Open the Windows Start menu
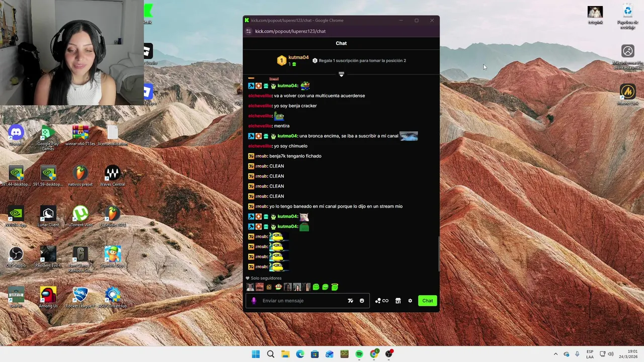This screenshot has height=362, width=644. click(256, 354)
